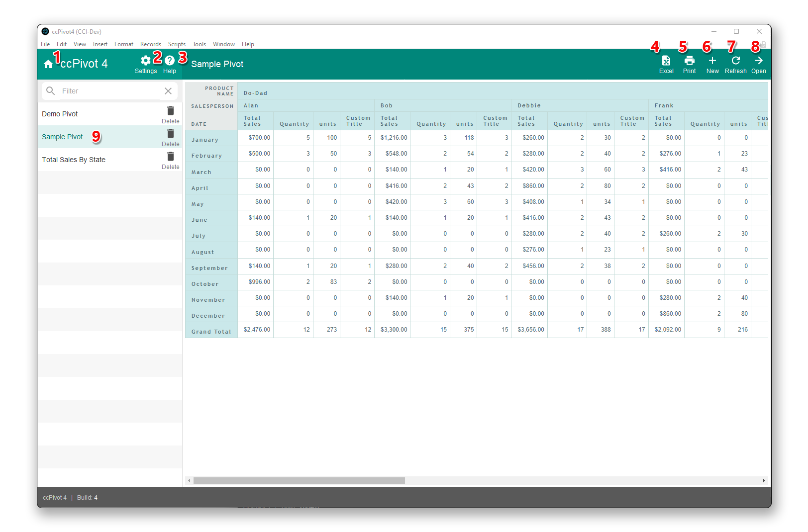Screen dimensions: 808x532
Task: Clear the Filter field with X icon
Action: tap(168, 91)
